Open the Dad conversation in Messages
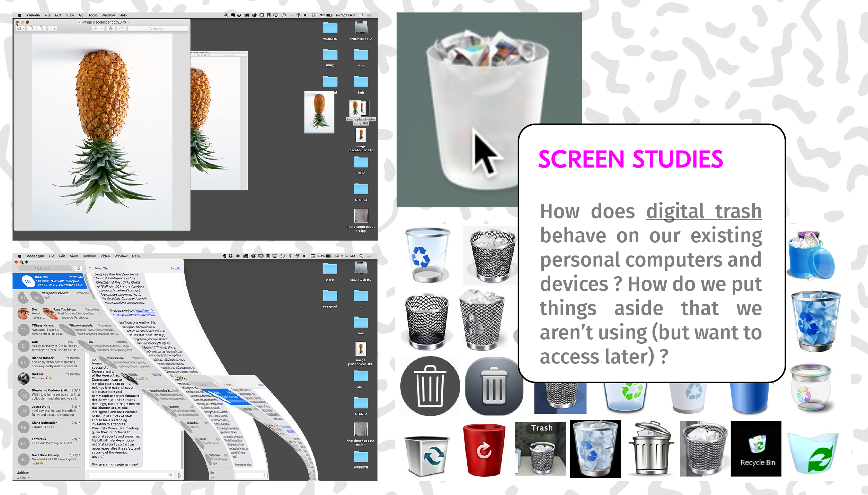Viewport: 868px width, 495px height. click(x=48, y=346)
